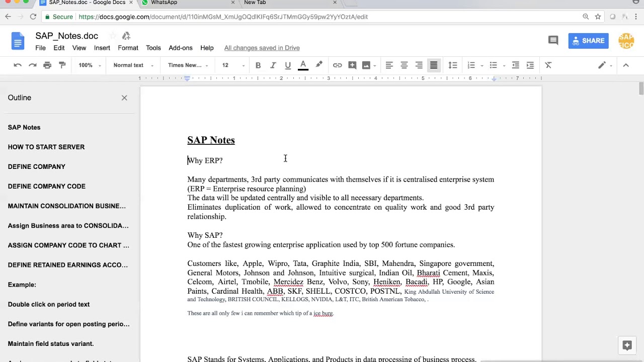Expand bulleted list style dropdown arrow
644x362 pixels.
(x=504, y=65)
